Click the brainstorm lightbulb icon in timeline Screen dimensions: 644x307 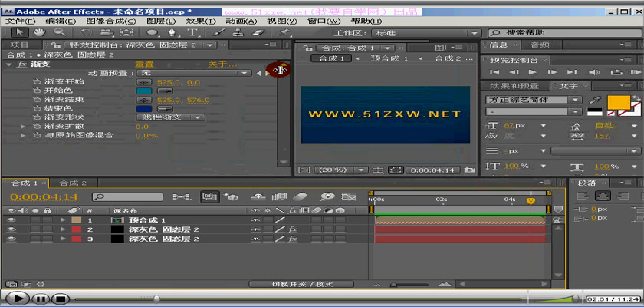tap(327, 196)
